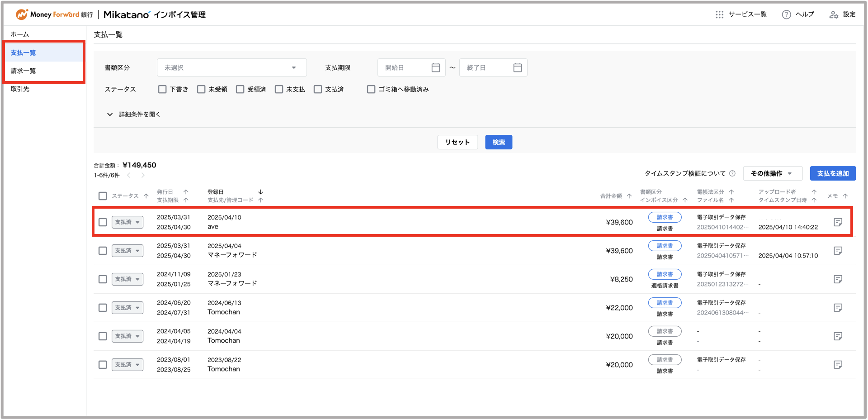Open the 設定 user gear icon

coord(834,14)
